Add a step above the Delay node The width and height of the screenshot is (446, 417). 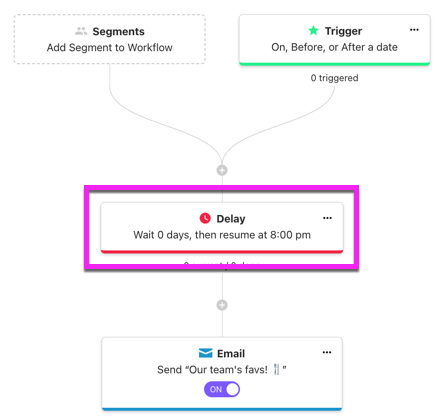coord(222,170)
